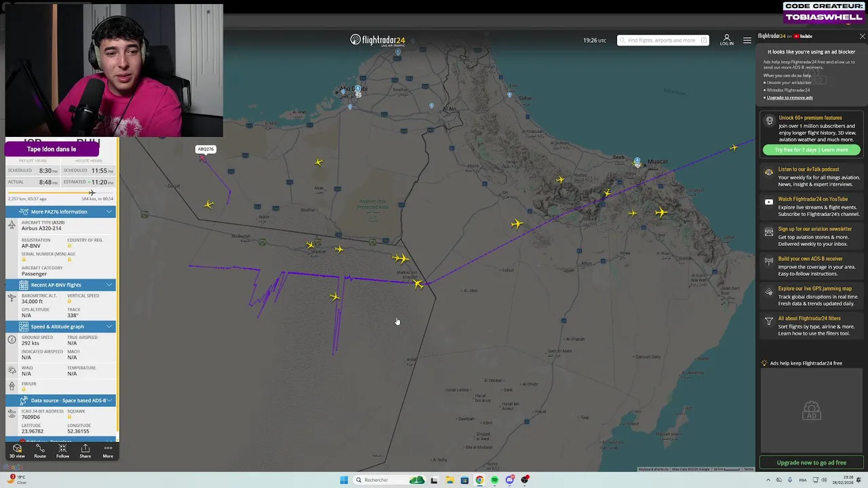The height and width of the screenshot is (488, 868).
Task: Open All about Flightradar24 filters item
Action: click(x=812, y=325)
